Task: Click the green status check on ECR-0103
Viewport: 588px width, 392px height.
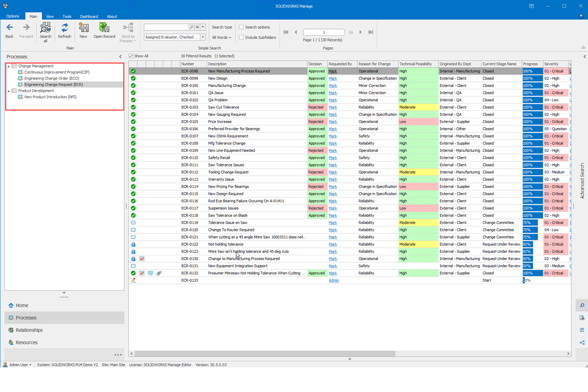Action: pos(133,107)
